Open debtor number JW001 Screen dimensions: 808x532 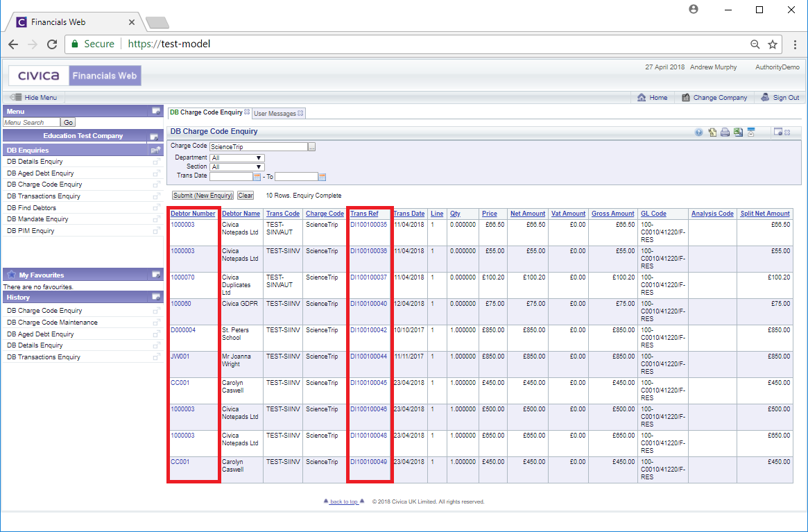180,357
